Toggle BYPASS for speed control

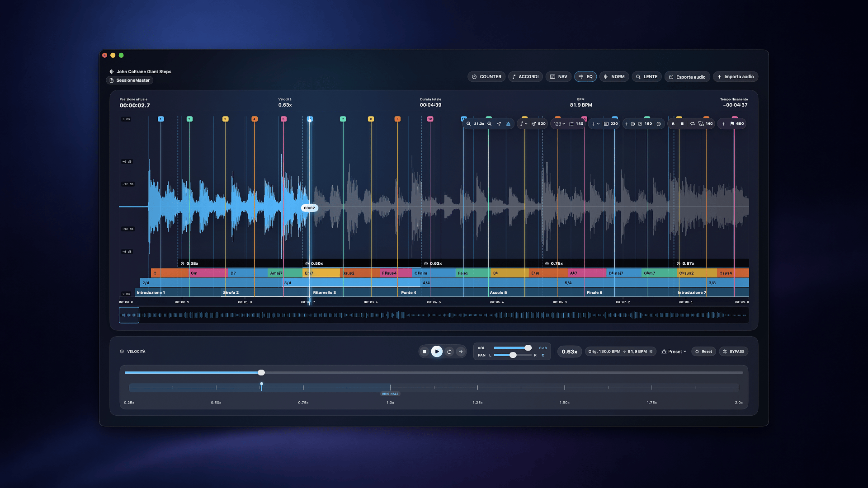click(733, 352)
